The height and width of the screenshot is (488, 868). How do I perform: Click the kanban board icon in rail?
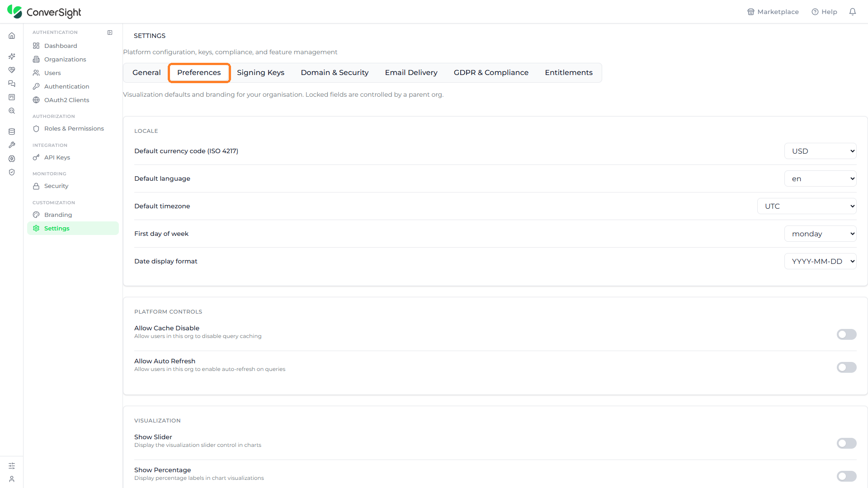[12, 97]
